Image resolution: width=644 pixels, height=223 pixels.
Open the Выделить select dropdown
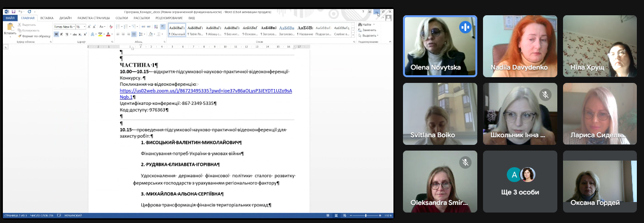[370, 35]
